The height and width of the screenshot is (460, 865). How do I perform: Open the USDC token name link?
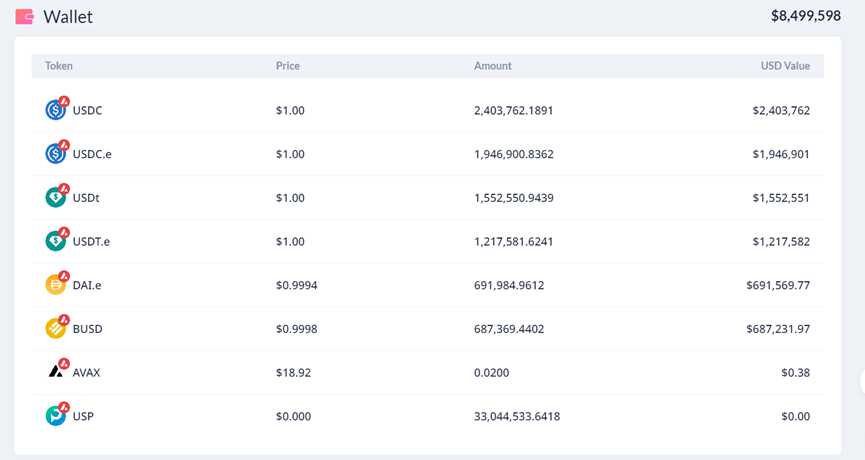coord(87,110)
